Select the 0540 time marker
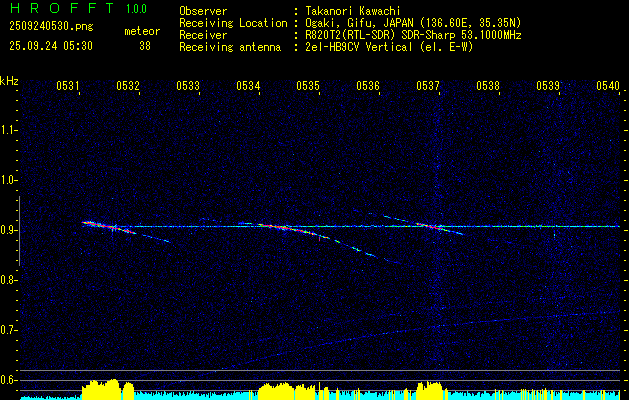 coord(608,86)
